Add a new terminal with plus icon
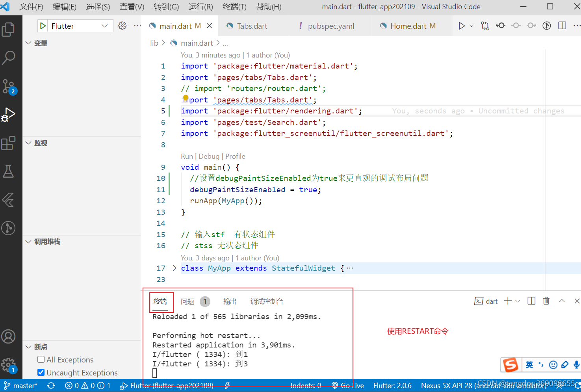Viewport: 581px width, 392px height. [x=508, y=301]
